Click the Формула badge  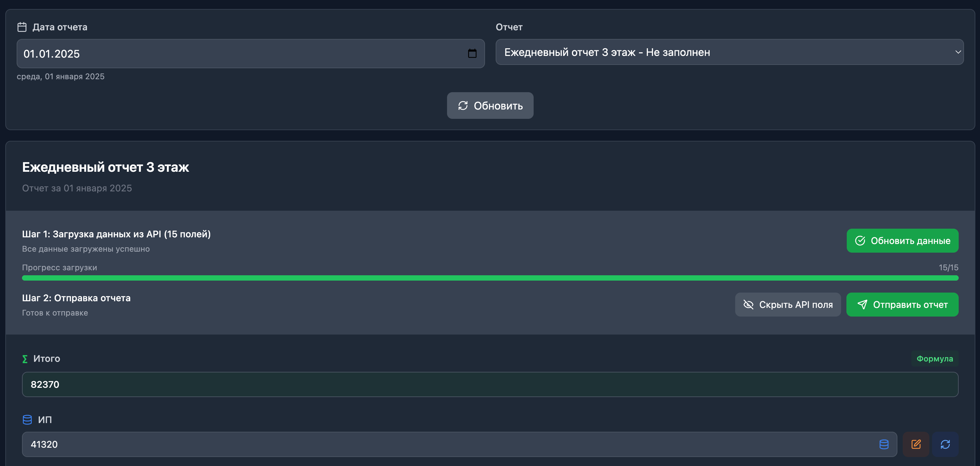(x=934, y=358)
